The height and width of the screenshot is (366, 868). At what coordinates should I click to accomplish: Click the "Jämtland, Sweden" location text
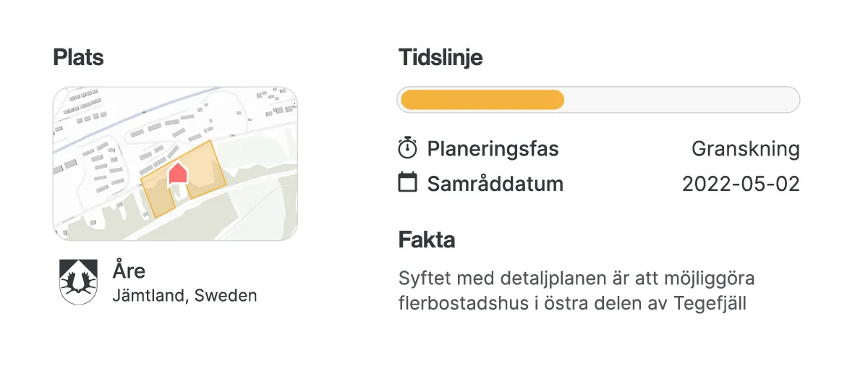(184, 296)
